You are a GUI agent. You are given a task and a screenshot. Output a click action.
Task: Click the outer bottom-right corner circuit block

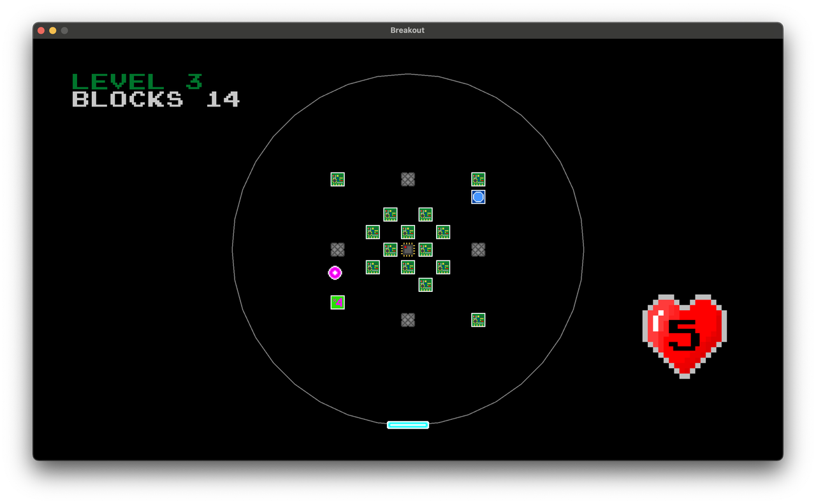478,320
